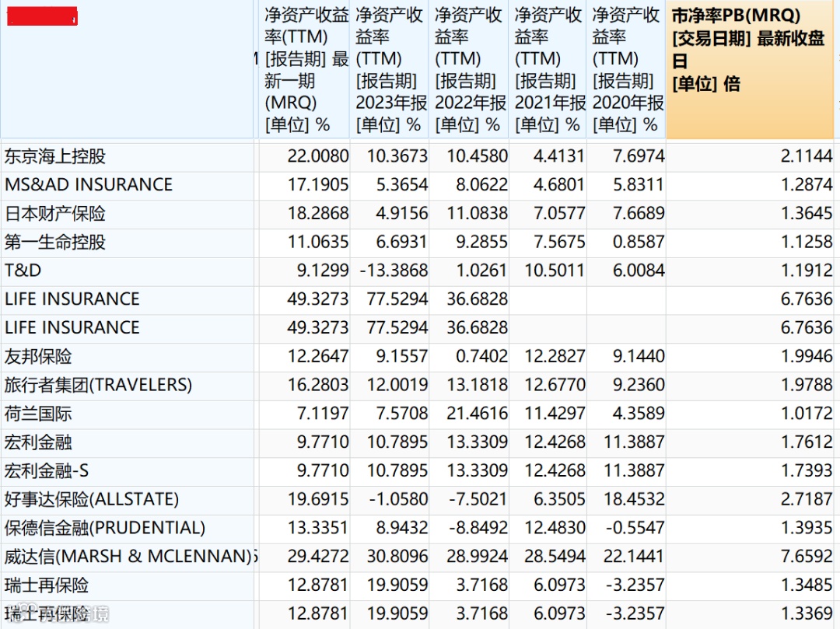The height and width of the screenshot is (629, 840).
Task: Click cell value 22.0080 for 东京海上控股
Action: coord(318,156)
